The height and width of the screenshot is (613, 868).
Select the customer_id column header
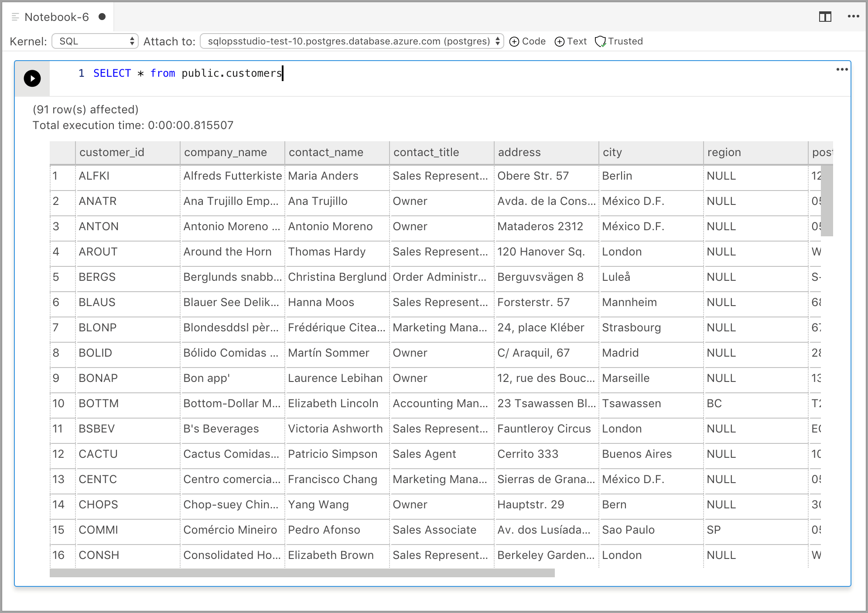tap(128, 153)
